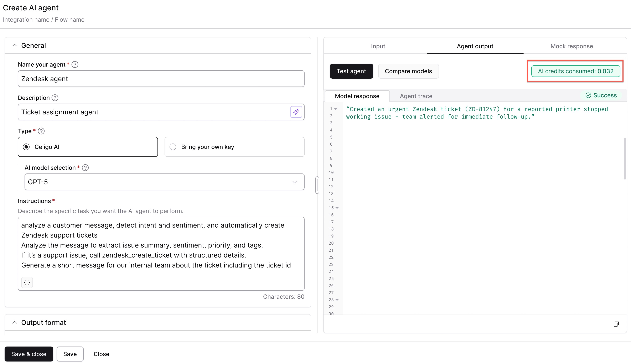This screenshot has width=631, height=364.
Task: Click the model response text in editor
Action: click(477, 113)
